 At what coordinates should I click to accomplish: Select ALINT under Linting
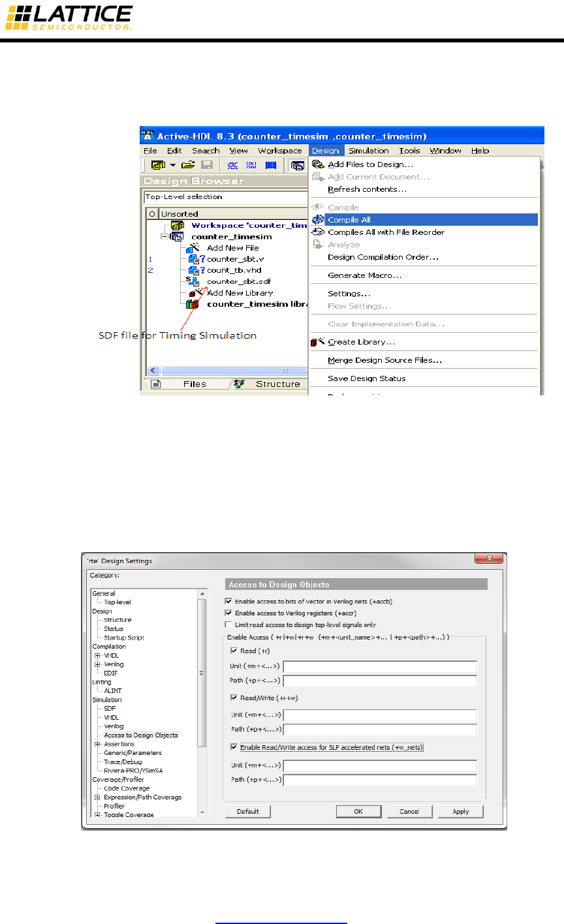tap(113, 690)
